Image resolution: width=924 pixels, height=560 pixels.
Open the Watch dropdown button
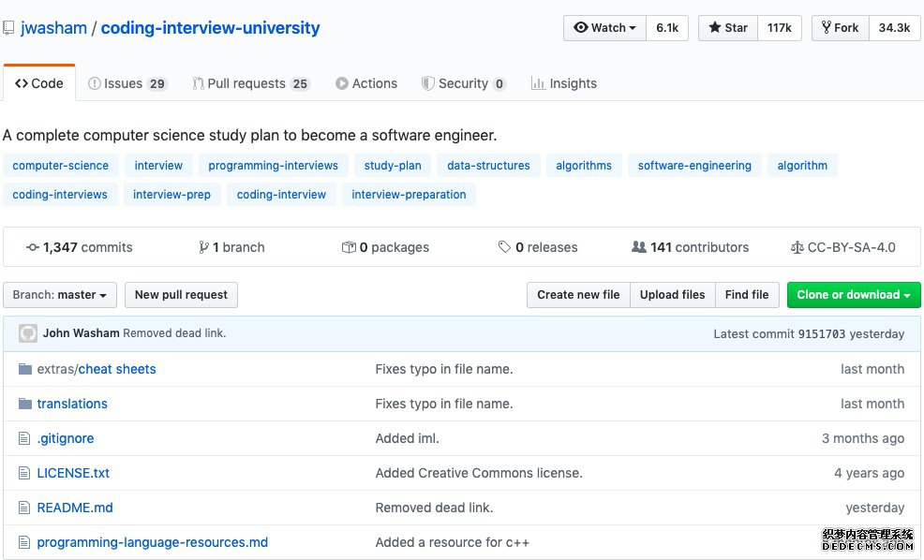(604, 28)
